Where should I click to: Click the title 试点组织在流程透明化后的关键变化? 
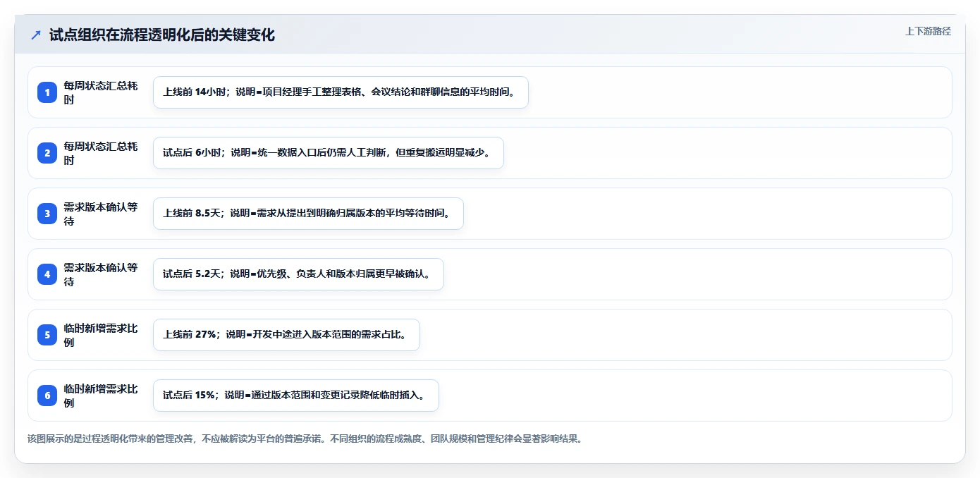point(162,35)
